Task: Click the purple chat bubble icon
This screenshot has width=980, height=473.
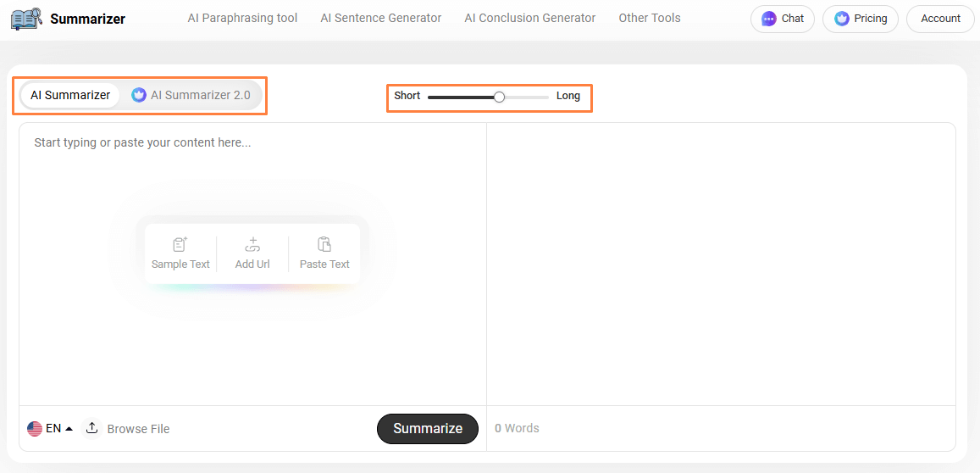Action: [x=769, y=19]
